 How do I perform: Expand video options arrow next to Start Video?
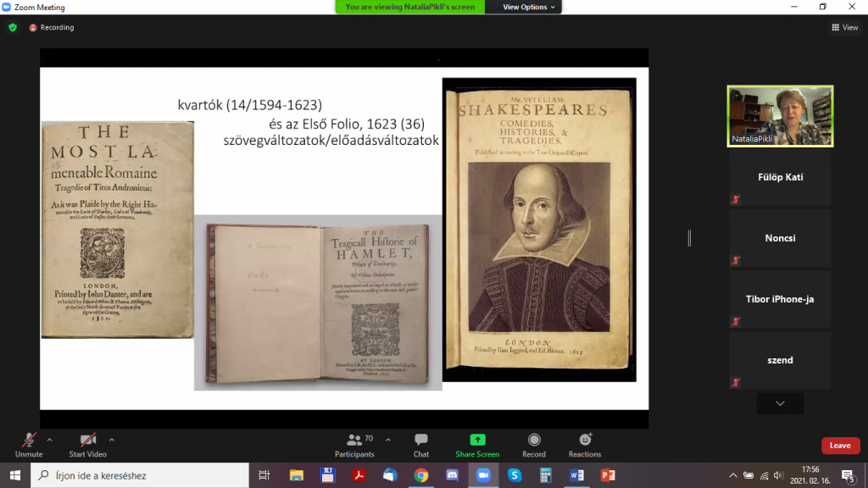click(112, 440)
